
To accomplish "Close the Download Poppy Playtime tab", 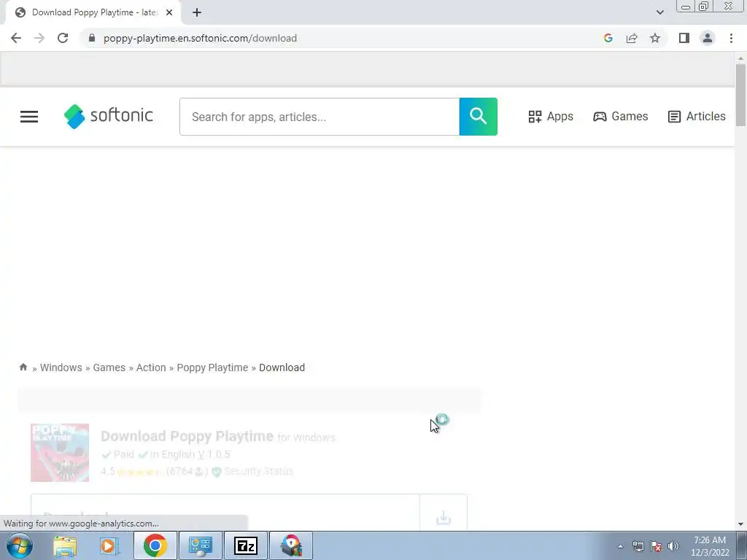I will 169,12.
